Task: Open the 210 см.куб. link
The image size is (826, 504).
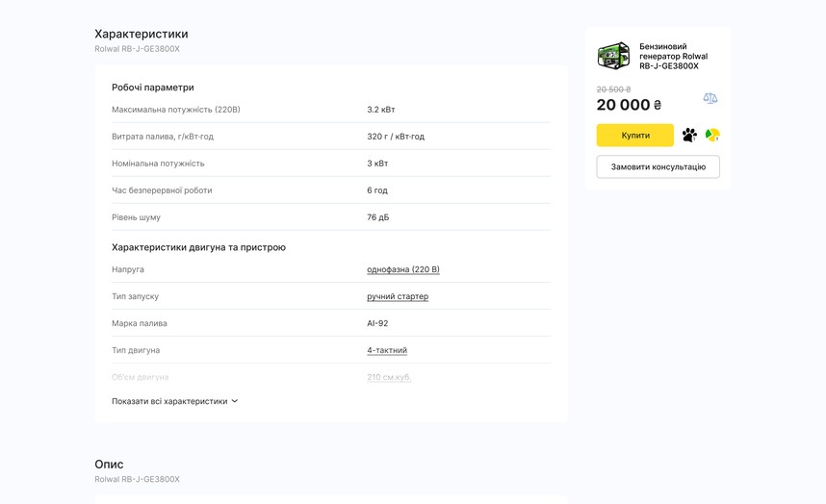Action: [x=389, y=377]
